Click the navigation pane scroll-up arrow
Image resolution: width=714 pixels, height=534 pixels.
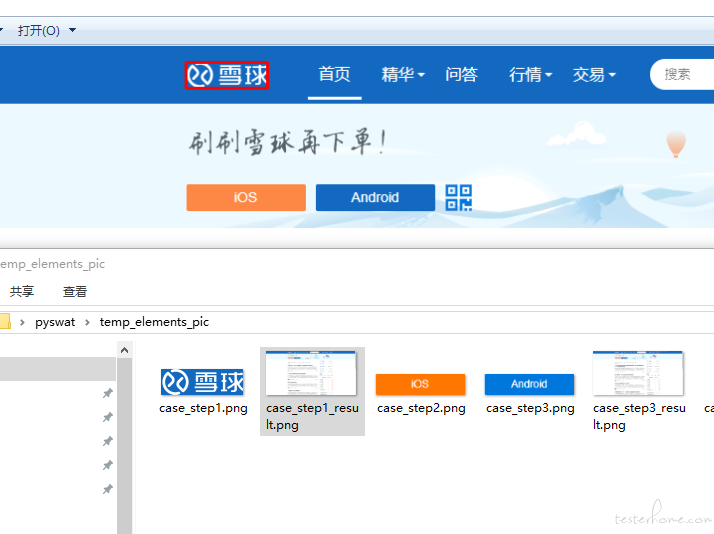(x=124, y=350)
